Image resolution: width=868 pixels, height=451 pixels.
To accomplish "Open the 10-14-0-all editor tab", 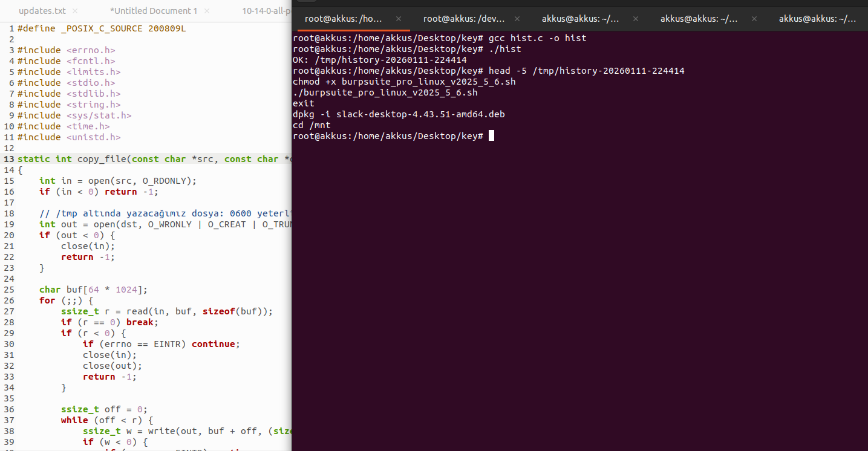I will point(266,11).
